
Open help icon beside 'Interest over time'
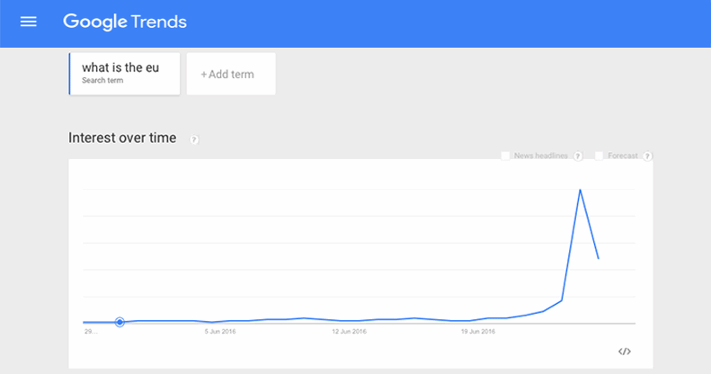(194, 140)
